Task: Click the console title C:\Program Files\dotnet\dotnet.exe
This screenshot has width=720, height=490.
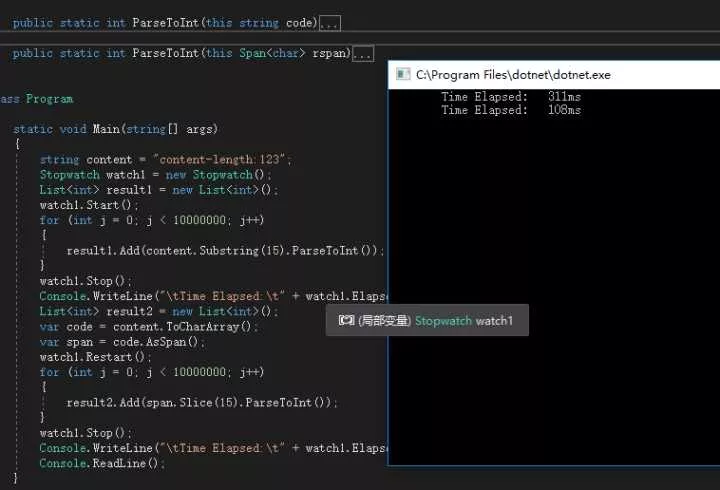Action: coord(513,75)
